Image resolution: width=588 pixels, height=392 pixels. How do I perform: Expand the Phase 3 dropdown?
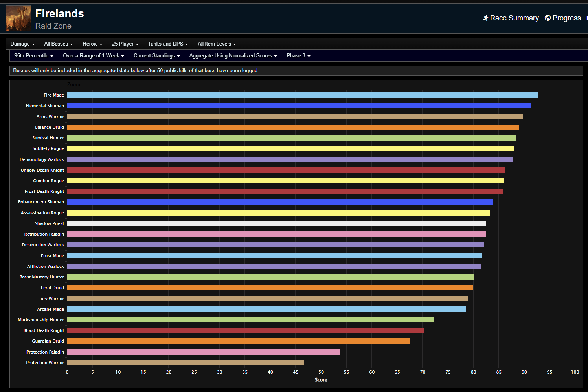298,56
